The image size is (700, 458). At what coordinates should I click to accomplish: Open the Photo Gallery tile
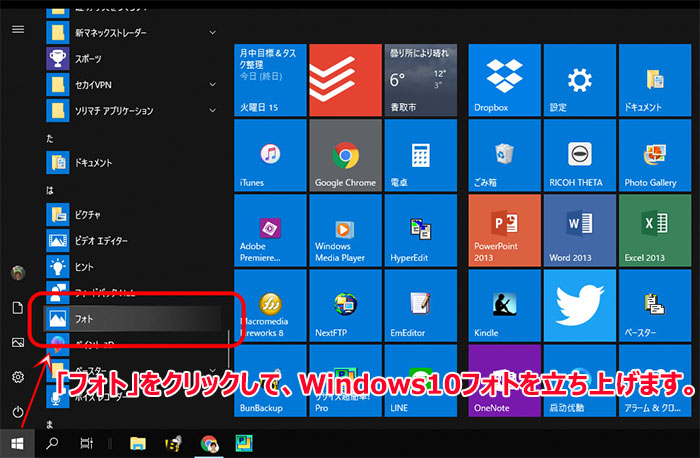[655, 155]
